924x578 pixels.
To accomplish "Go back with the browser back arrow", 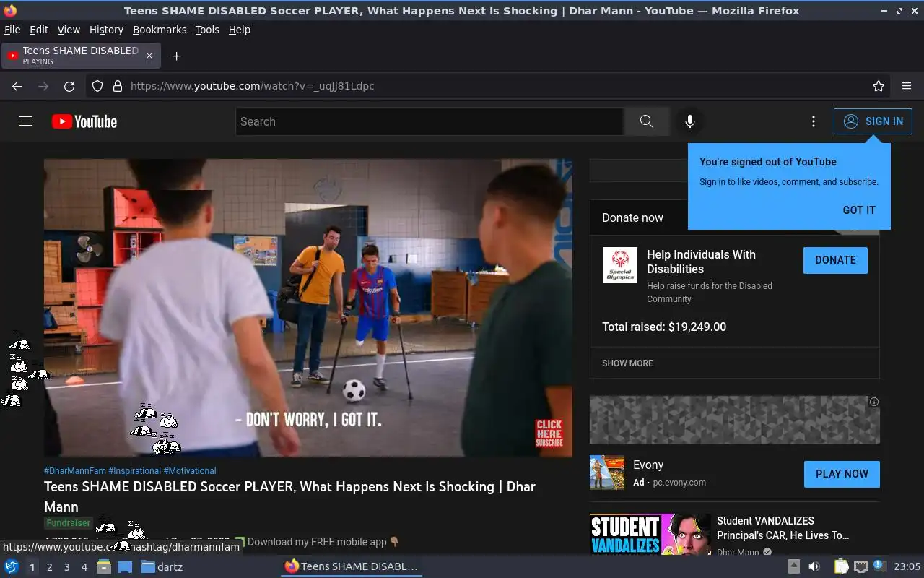I will tap(17, 86).
